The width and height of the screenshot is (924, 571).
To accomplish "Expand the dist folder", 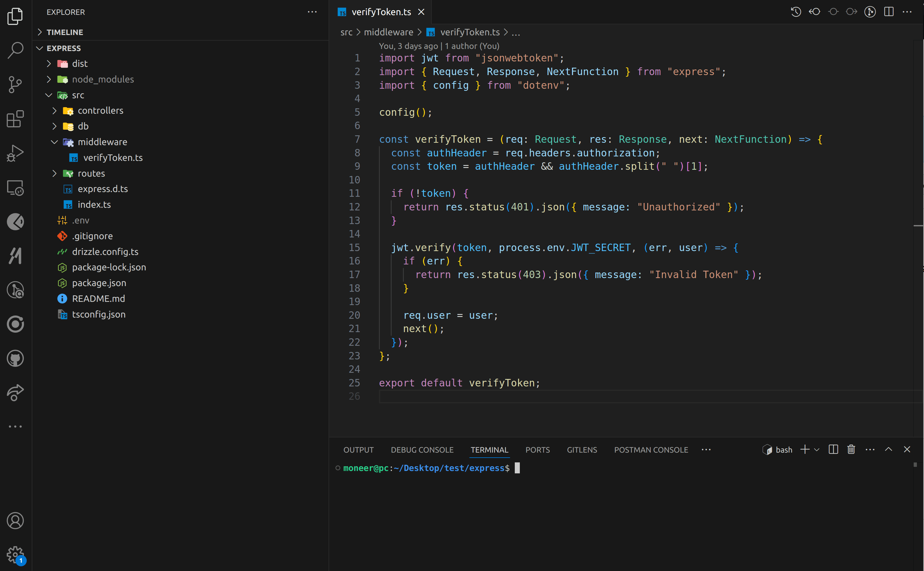I will (180, 64).
